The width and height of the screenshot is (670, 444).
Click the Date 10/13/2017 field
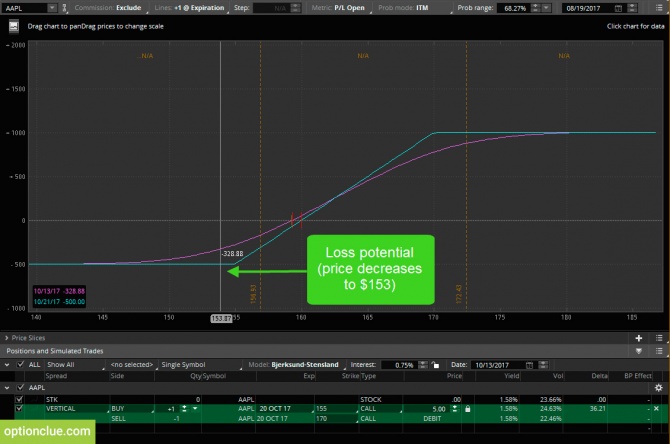point(498,365)
